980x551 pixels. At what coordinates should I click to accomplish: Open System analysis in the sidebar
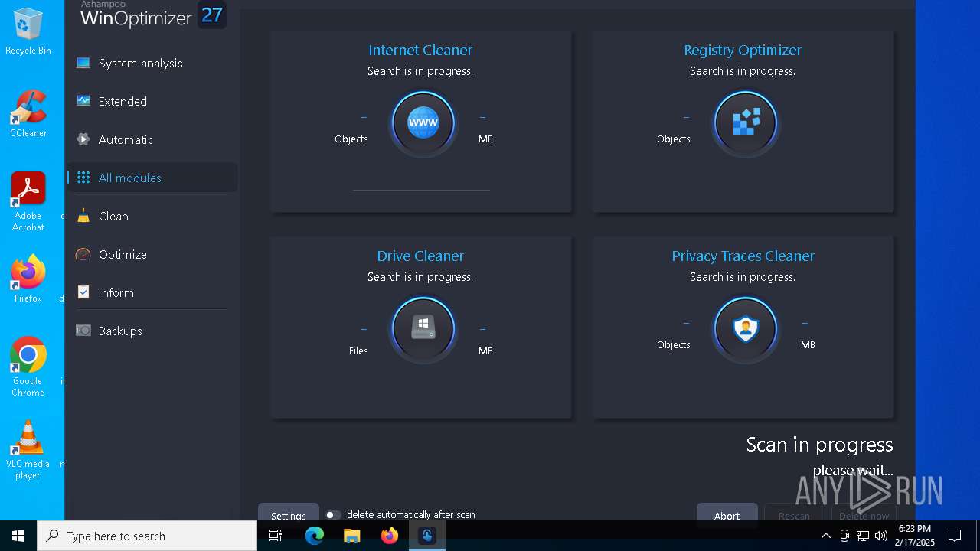[x=152, y=63]
